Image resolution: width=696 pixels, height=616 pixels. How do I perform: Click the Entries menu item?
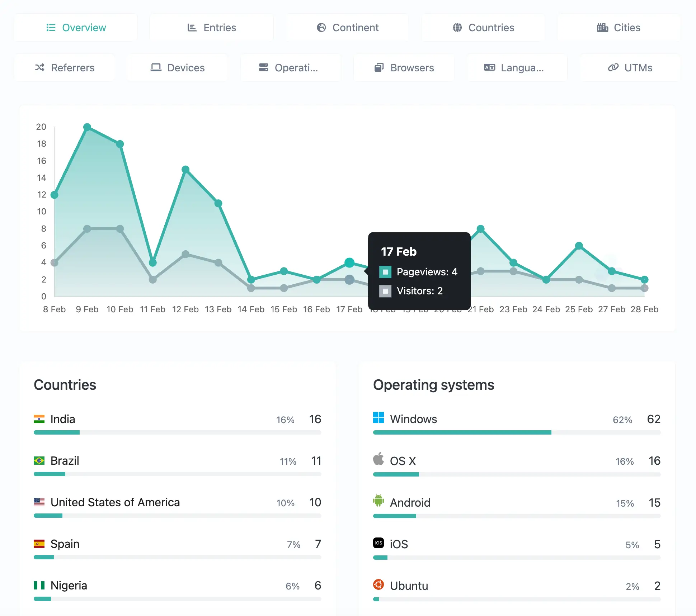click(211, 27)
